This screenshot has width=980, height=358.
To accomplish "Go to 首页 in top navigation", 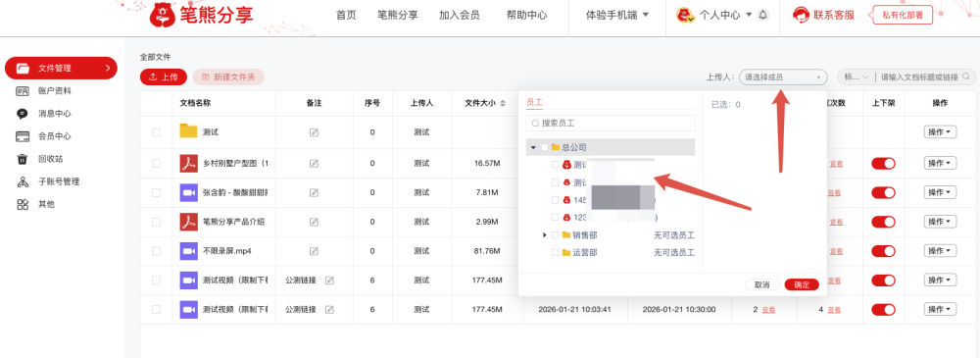I will [346, 15].
